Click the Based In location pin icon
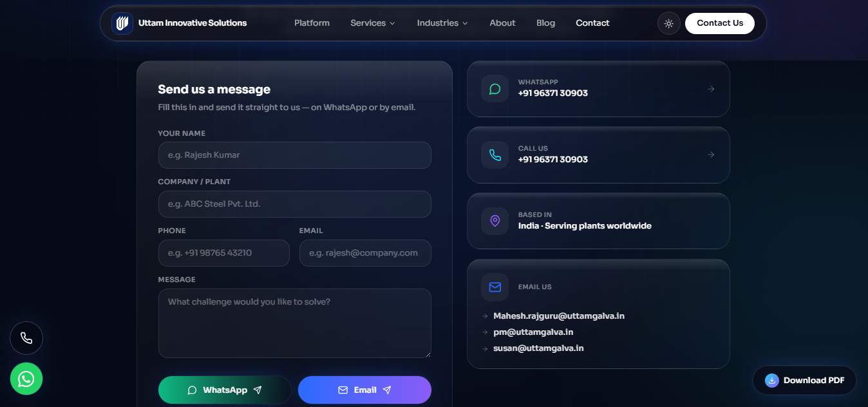Screen dimensions: 868x407 [495, 221]
